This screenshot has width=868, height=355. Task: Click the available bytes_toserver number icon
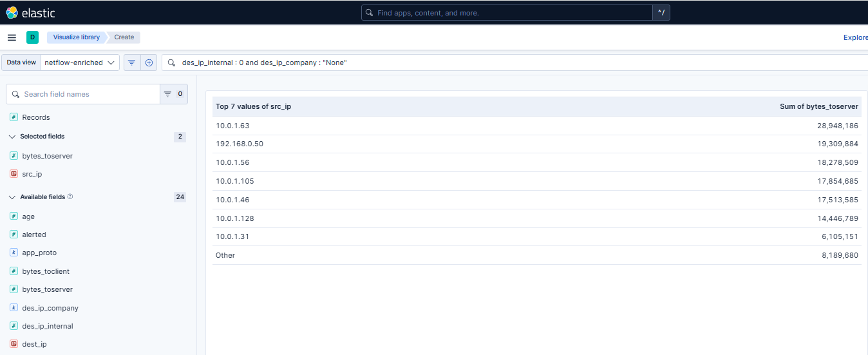pos(14,289)
